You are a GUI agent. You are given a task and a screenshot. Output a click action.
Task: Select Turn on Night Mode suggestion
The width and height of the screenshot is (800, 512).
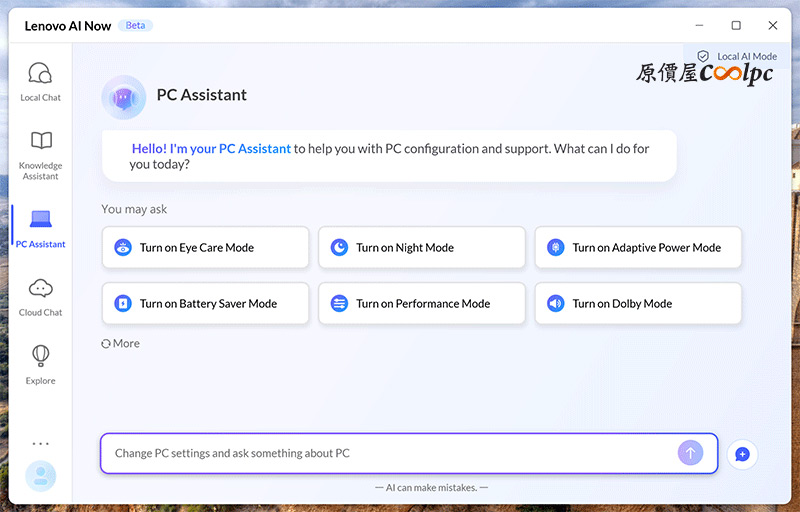[x=421, y=248]
